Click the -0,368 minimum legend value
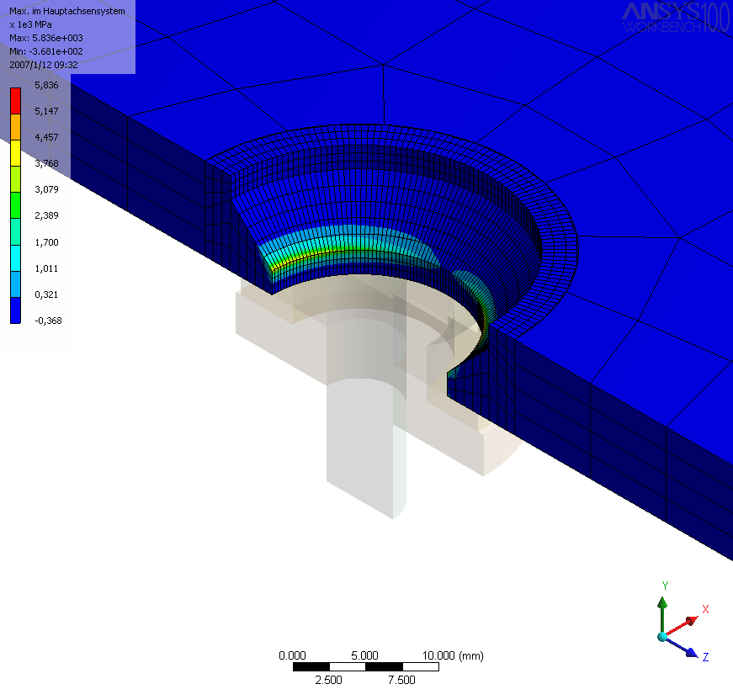The height and width of the screenshot is (700, 733). tap(48, 321)
